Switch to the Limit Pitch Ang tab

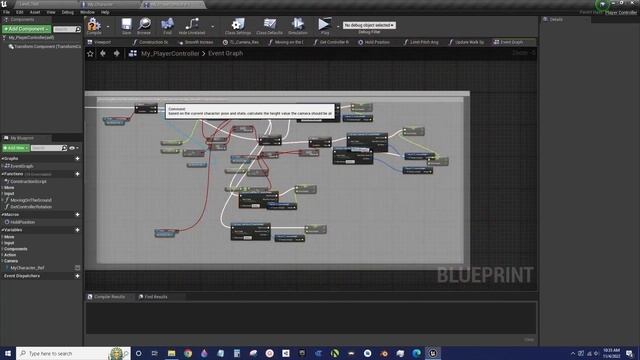(x=421, y=42)
